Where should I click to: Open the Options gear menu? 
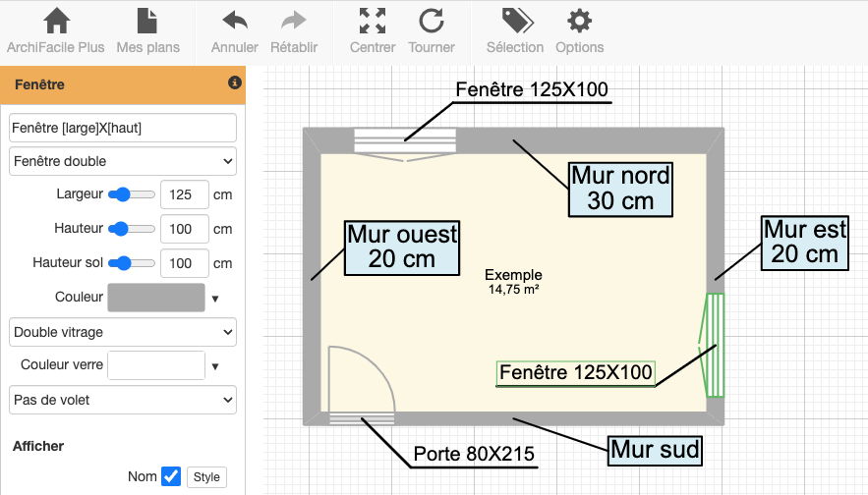coord(579,22)
